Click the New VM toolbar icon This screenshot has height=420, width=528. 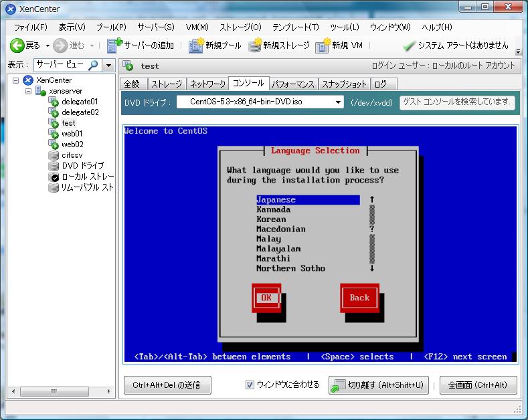pyautogui.click(x=323, y=45)
